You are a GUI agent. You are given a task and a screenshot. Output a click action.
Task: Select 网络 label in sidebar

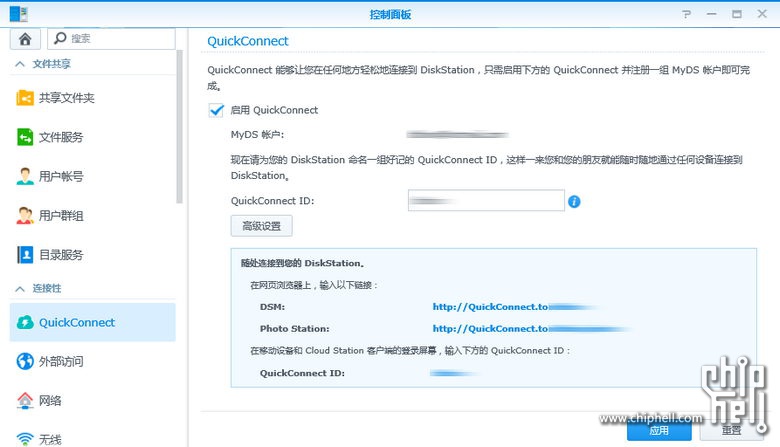50,401
